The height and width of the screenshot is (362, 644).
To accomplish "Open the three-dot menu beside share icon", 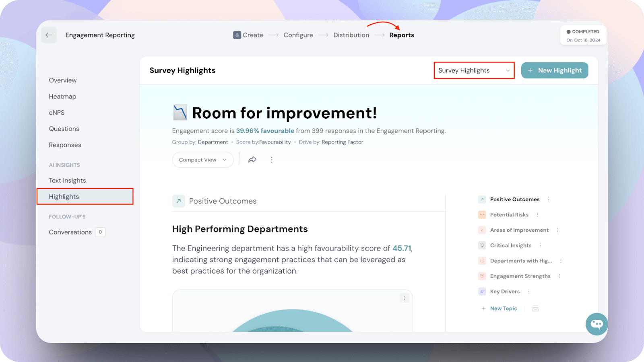I will (272, 160).
